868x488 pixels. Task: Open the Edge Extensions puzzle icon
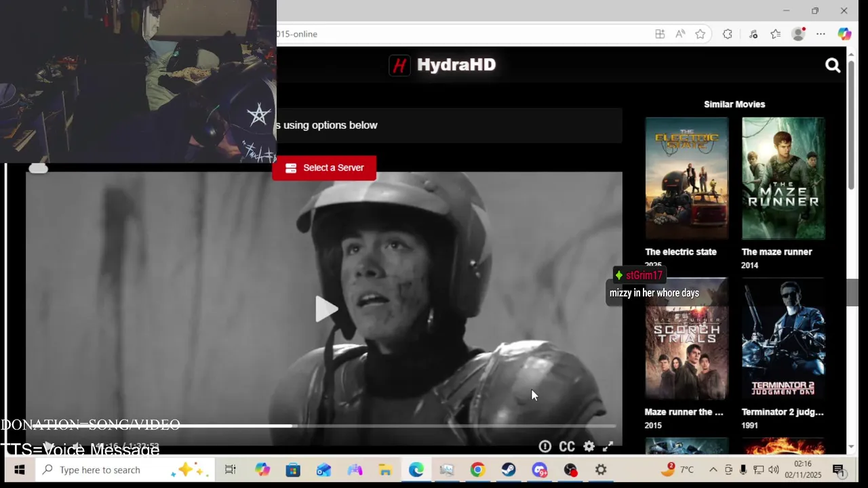[x=728, y=34]
